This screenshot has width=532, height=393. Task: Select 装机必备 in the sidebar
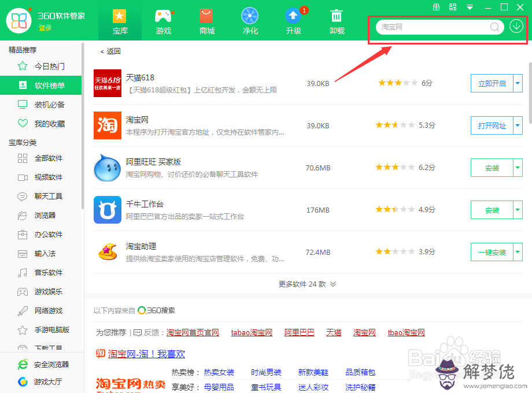tap(50, 105)
